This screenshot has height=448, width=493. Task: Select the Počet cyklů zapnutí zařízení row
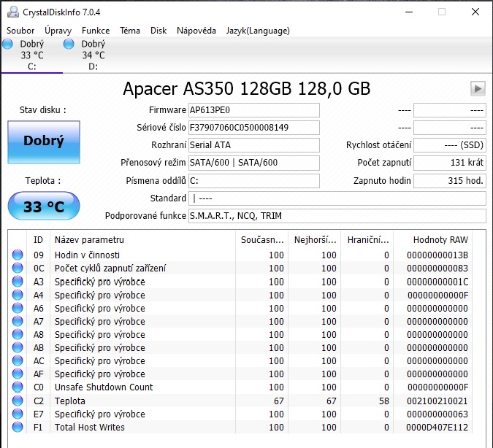click(110, 269)
